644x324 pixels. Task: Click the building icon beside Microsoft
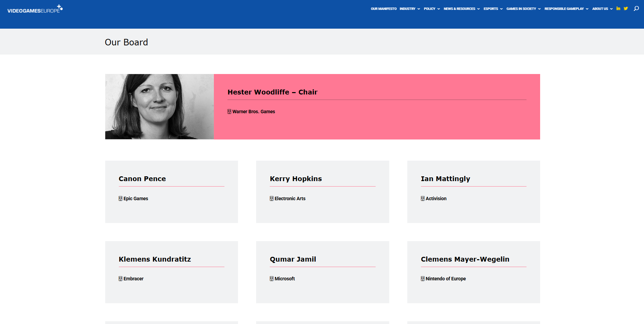271,279
